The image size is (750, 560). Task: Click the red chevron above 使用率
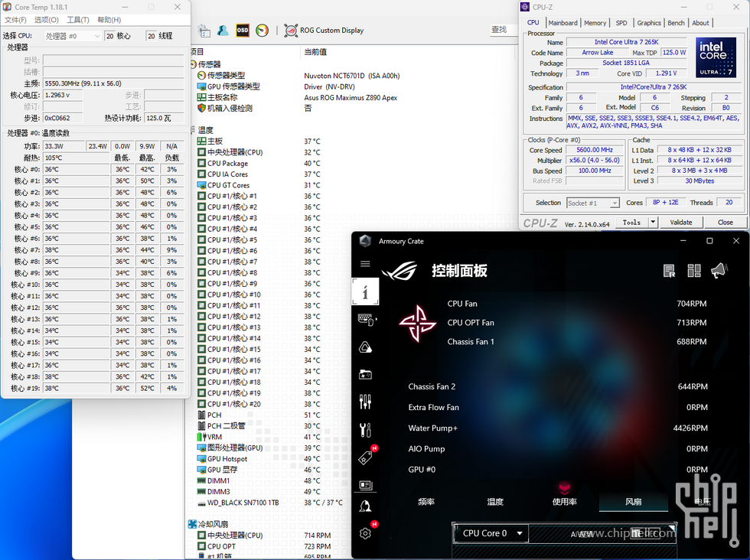[565, 487]
